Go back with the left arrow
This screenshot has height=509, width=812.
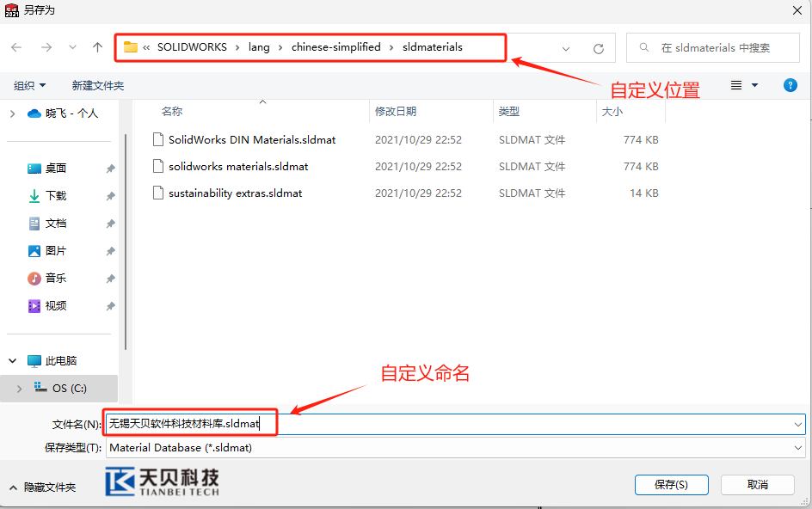[x=16, y=47]
